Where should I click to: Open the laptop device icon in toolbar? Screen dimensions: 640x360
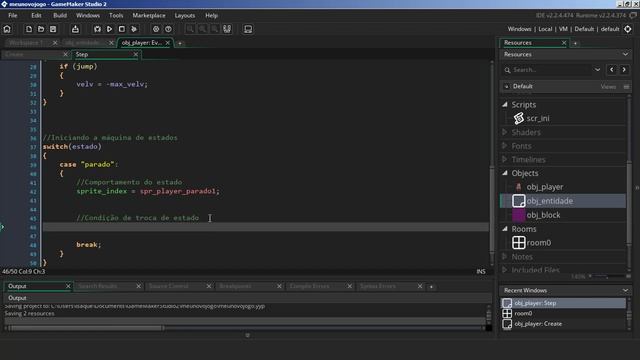pos(248,29)
